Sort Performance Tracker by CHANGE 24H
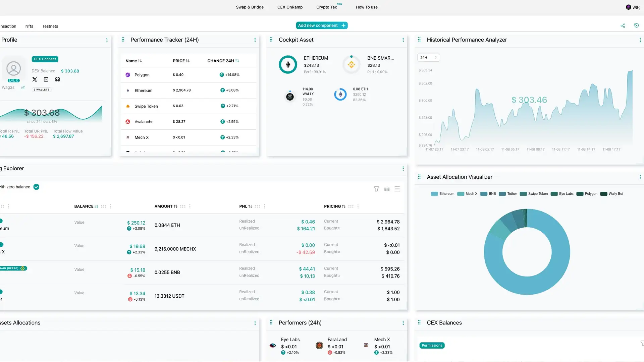Screen dimensions: 644x362 click(x=223, y=61)
